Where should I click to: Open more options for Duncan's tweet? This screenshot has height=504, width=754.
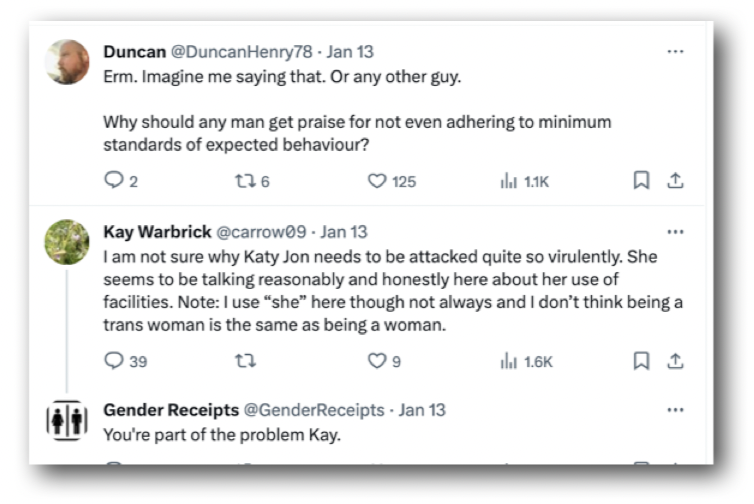coord(675,51)
